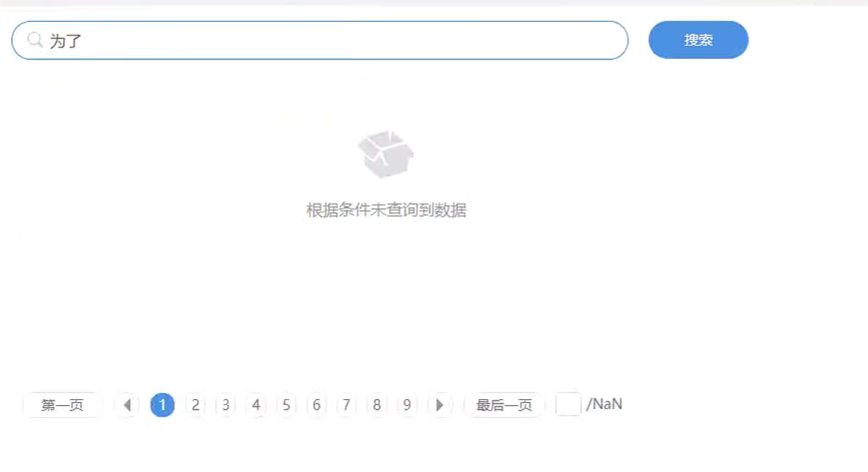The height and width of the screenshot is (472, 868).
Task: Go to 第一页 (first page)
Action: (x=62, y=405)
